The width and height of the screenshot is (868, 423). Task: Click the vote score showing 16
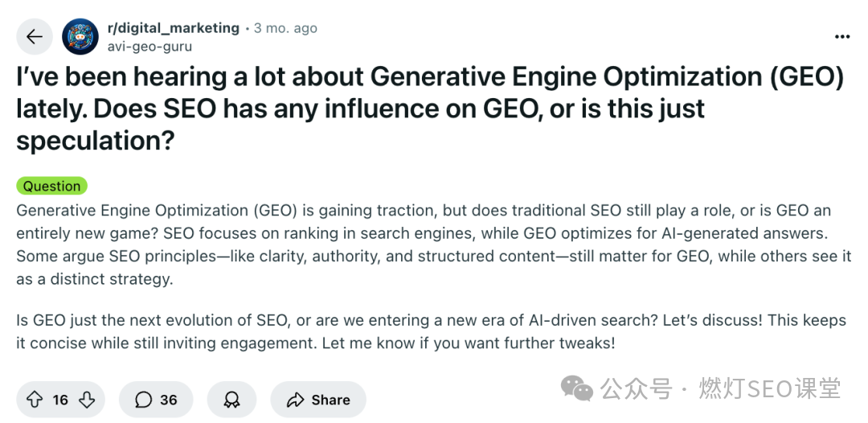click(x=60, y=400)
